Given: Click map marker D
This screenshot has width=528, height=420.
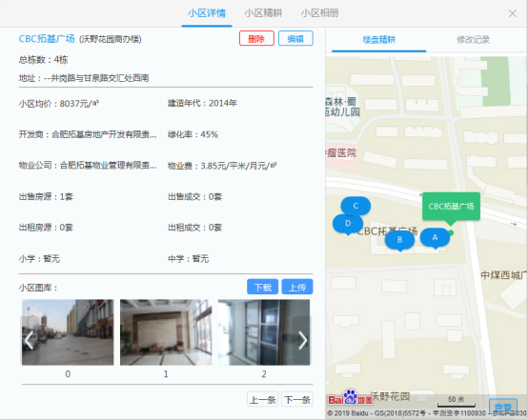Looking at the screenshot, I should click(x=348, y=224).
